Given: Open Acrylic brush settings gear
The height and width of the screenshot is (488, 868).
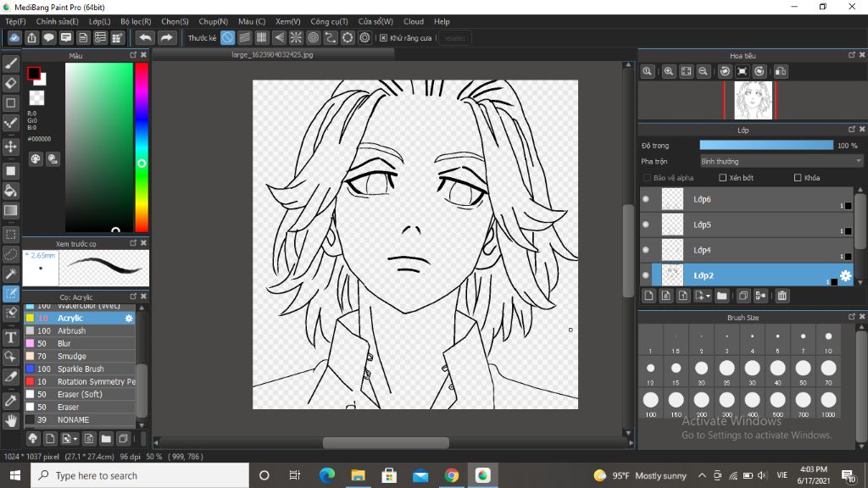Looking at the screenshot, I should (x=129, y=319).
